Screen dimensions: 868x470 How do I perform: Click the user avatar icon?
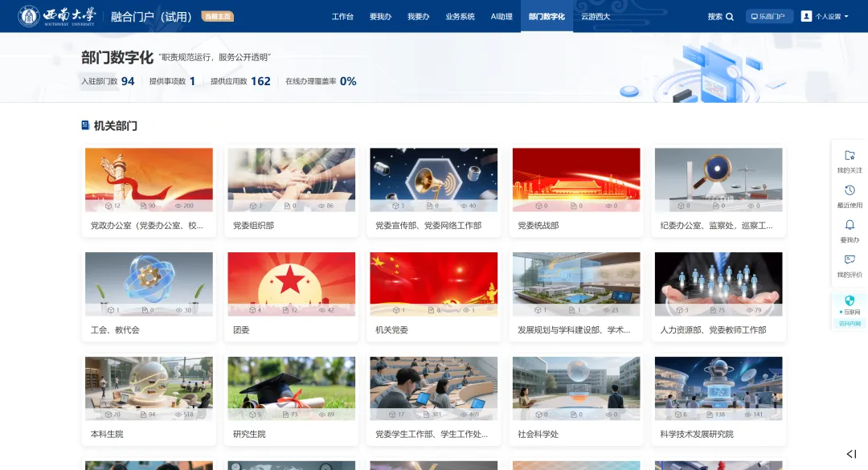806,16
